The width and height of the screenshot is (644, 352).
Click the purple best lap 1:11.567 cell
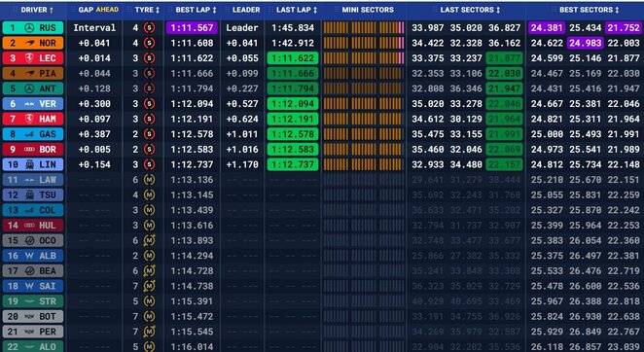coord(192,28)
